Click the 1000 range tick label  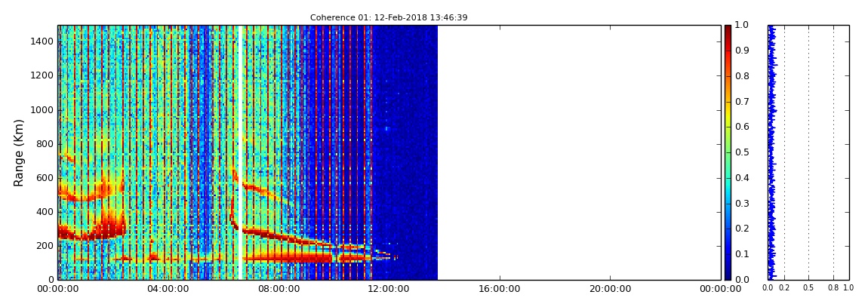coord(42,109)
